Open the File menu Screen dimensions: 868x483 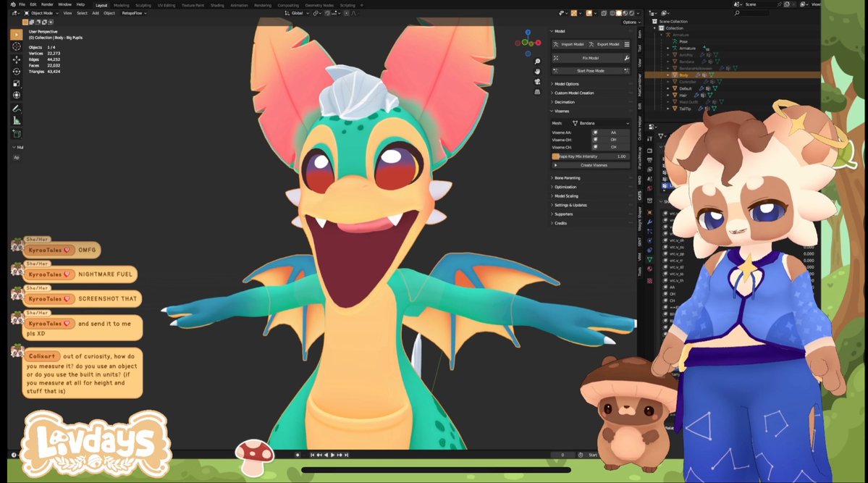point(22,4)
